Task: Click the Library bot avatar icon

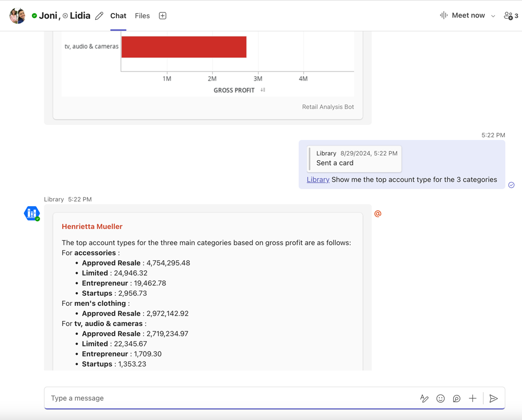Action: click(x=32, y=213)
